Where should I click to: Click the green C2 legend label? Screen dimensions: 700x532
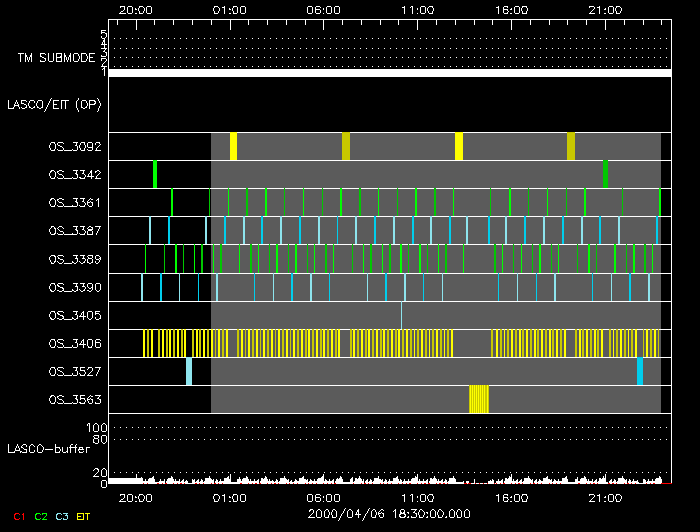tap(41, 516)
